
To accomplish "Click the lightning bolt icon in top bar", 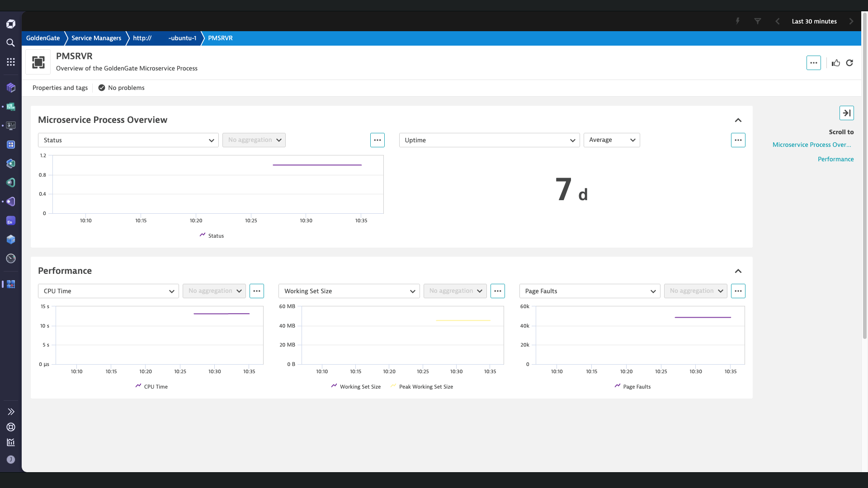I will [738, 21].
